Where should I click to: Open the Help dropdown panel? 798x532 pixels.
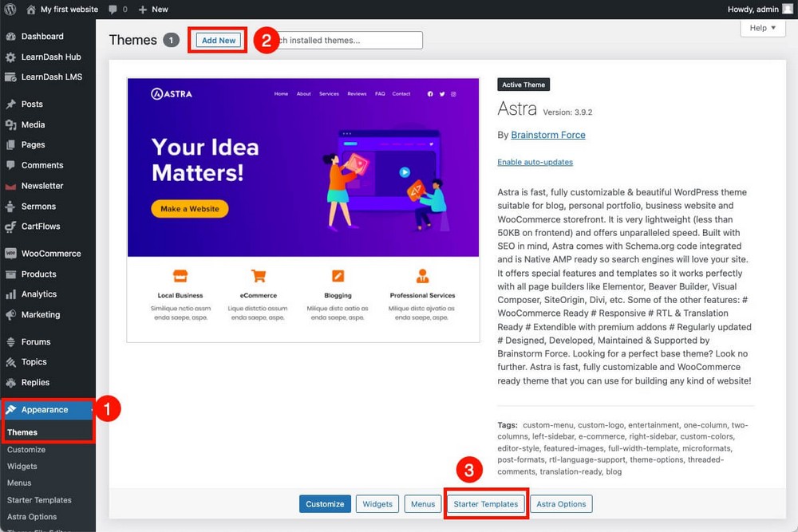coord(762,27)
